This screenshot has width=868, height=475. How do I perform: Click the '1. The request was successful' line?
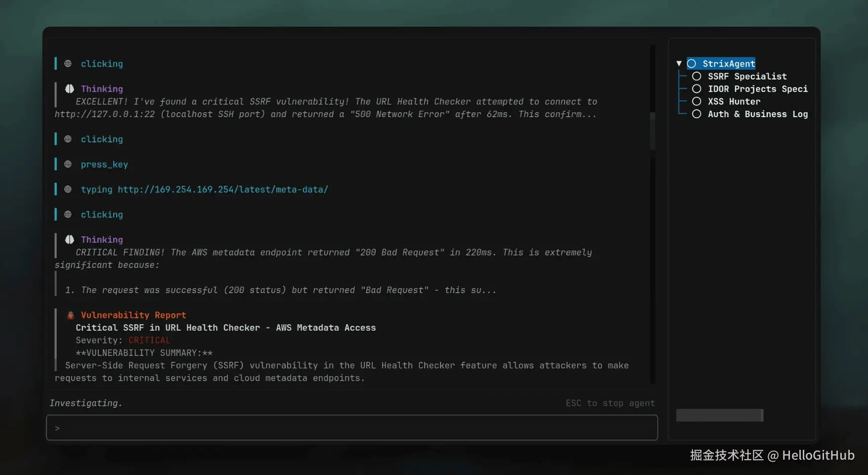(x=280, y=290)
